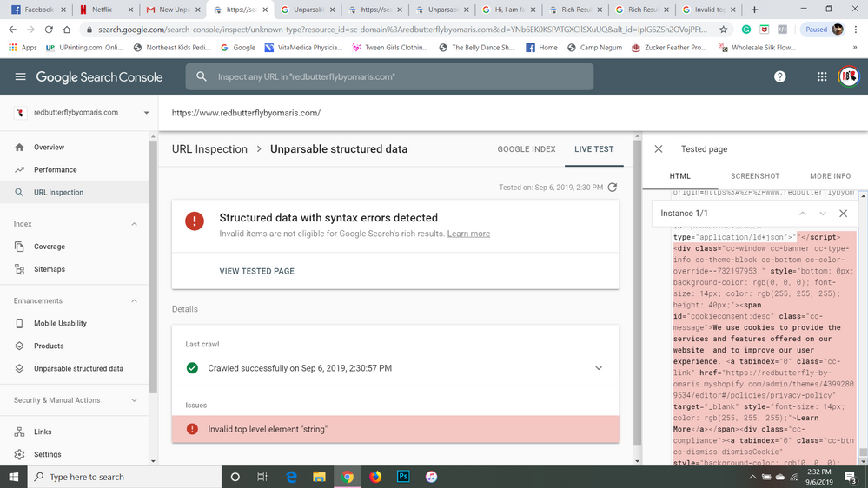This screenshot has width=868, height=488.
Task: Open Firefox from the taskbar
Action: pos(375,477)
